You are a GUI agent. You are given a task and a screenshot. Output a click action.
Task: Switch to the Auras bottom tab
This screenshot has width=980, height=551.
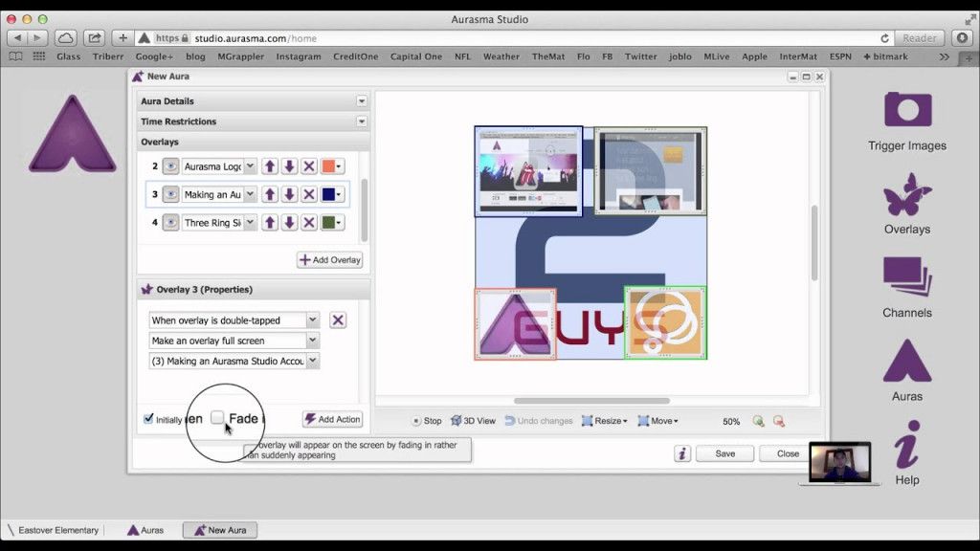click(x=145, y=530)
